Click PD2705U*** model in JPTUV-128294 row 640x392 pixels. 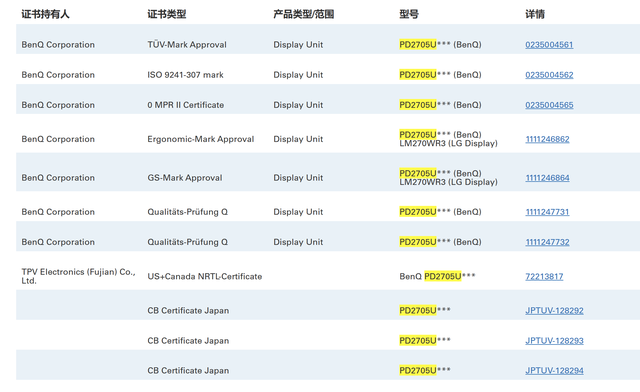pyautogui.click(x=424, y=370)
